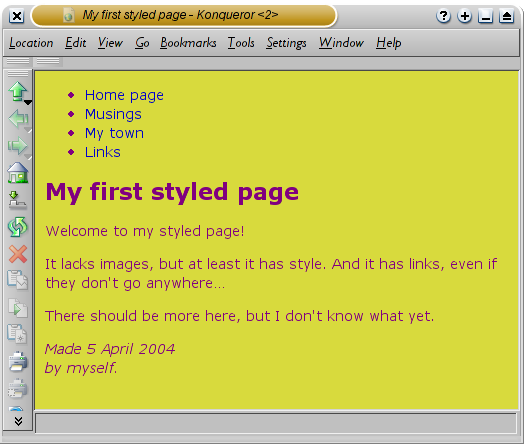Image resolution: width=524 pixels, height=444 pixels.
Task: Stop loading with the red X icon
Action: [x=18, y=254]
